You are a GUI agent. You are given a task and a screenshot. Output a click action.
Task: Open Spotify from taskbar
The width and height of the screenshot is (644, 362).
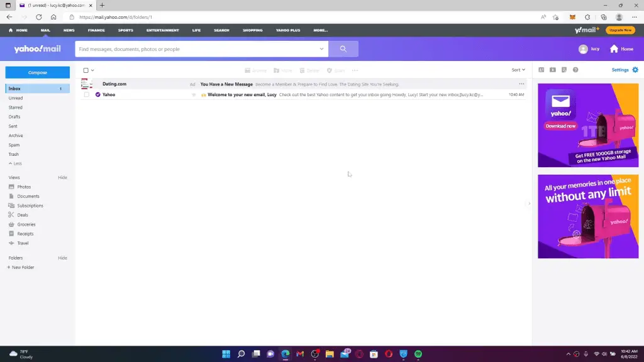418,354
